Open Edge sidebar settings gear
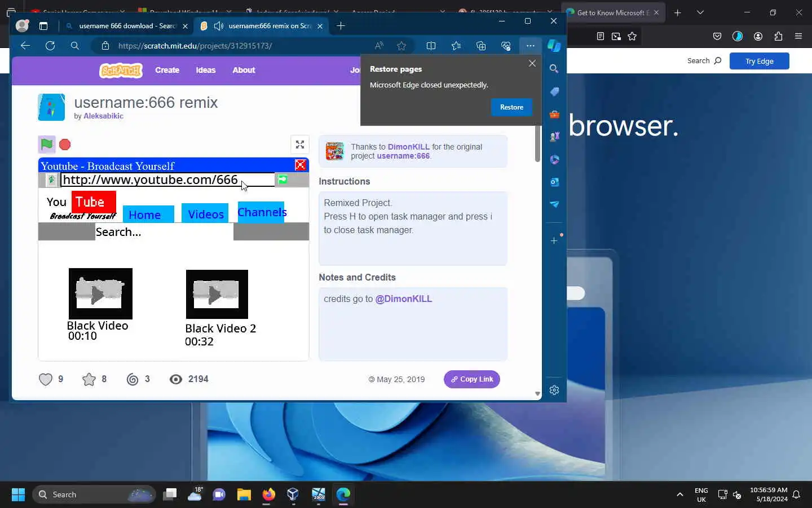 [554, 390]
